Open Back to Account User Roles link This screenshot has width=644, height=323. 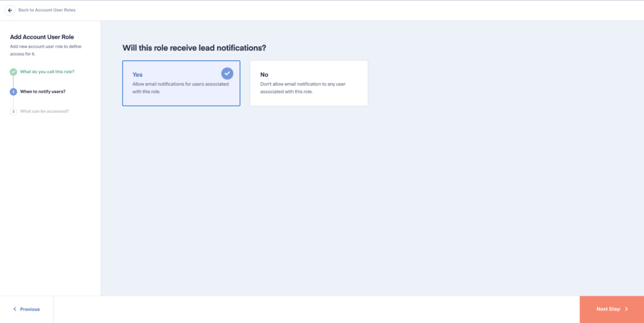pyautogui.click(x=47, y=10)
